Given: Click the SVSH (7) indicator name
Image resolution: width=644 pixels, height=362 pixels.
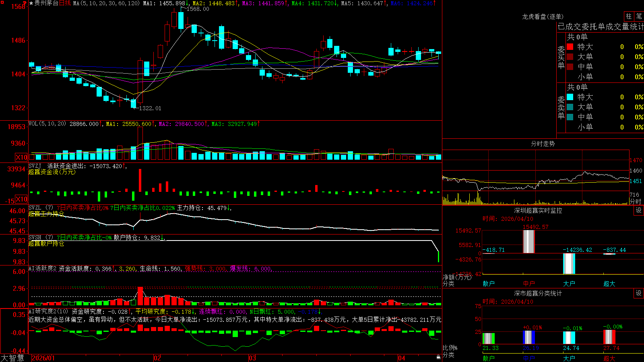Looking at the screenshot, I should (41, 238).
